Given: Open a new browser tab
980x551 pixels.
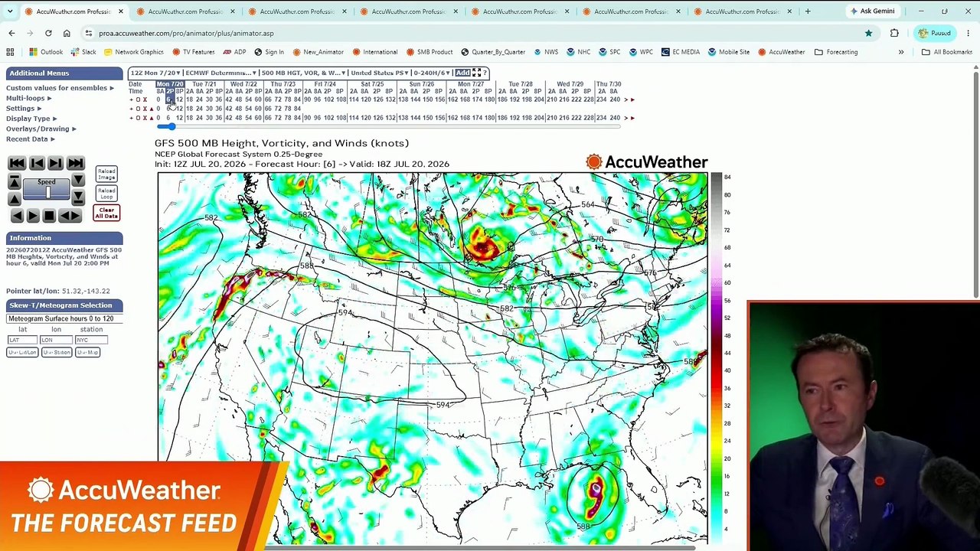Looking at the screenshot, I should pos(807,11).
